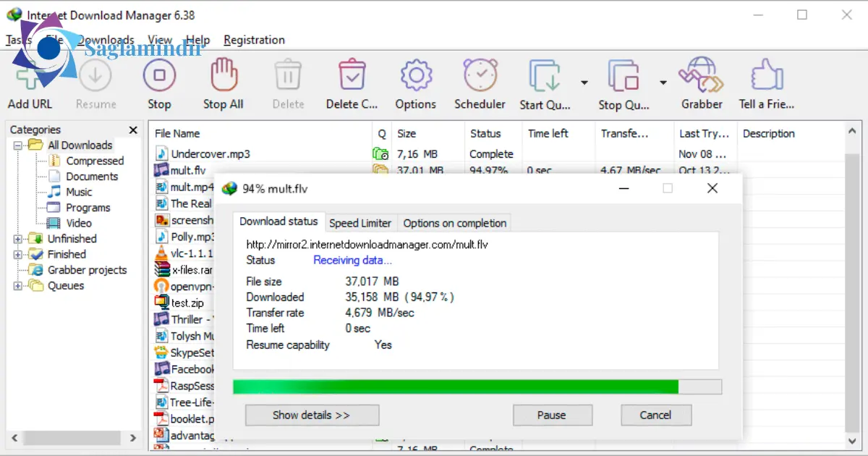868x456 pixels.
Task: Click the Delete trash icon
Action: pyautogui.click(x=288, y=75)
